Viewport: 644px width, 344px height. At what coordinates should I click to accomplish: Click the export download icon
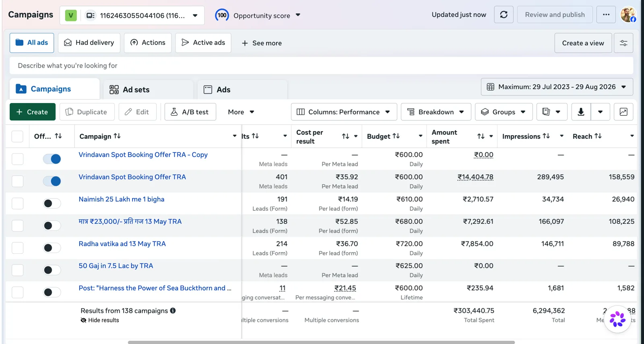581,112
